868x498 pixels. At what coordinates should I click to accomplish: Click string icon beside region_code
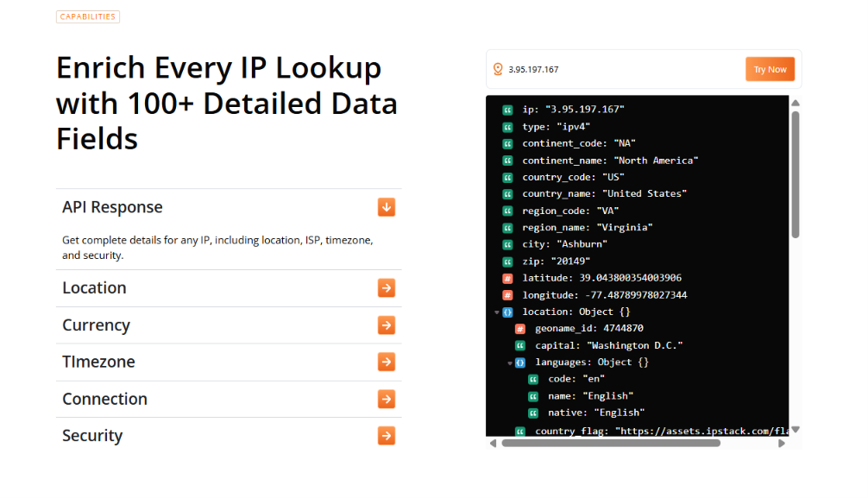click(507, 211)
